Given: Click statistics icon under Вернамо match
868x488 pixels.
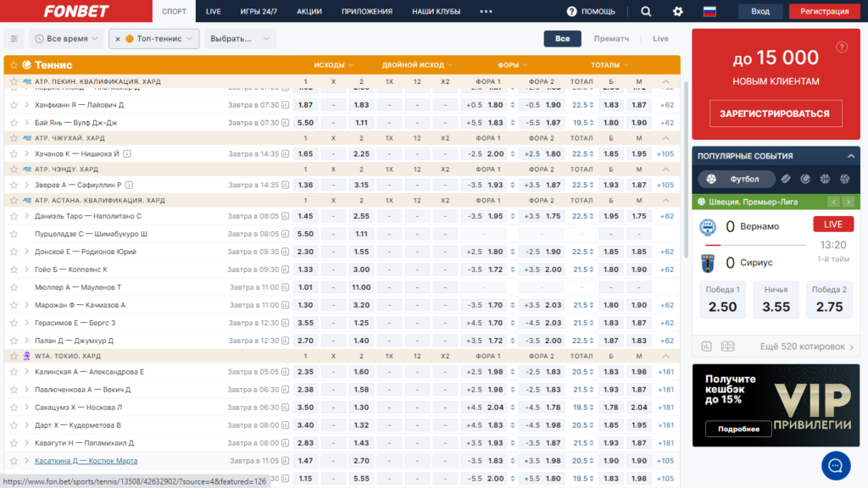Looking at the screenshot, I should [706, 347].
